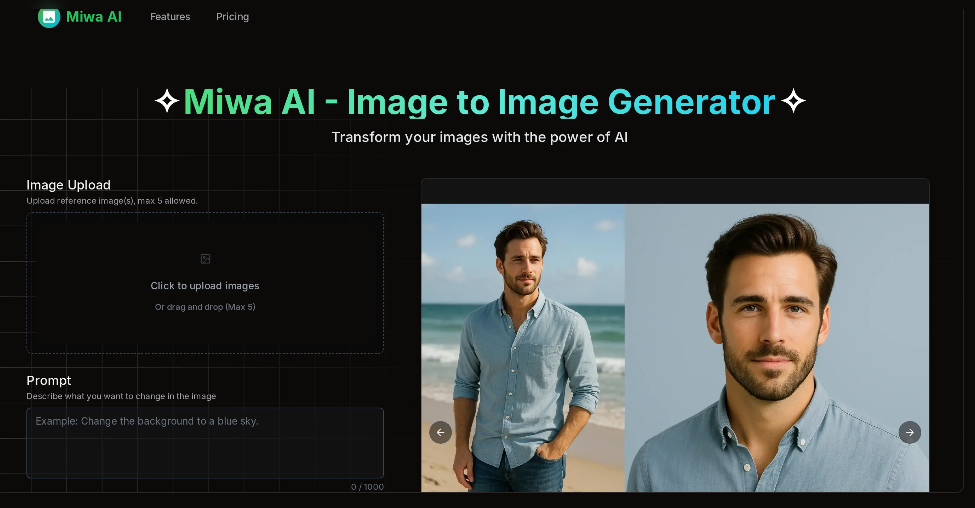Click the 'Click to upload images' text
This screenshot has height=508, width=975.
pyautogui.click(x=205, y=286)
